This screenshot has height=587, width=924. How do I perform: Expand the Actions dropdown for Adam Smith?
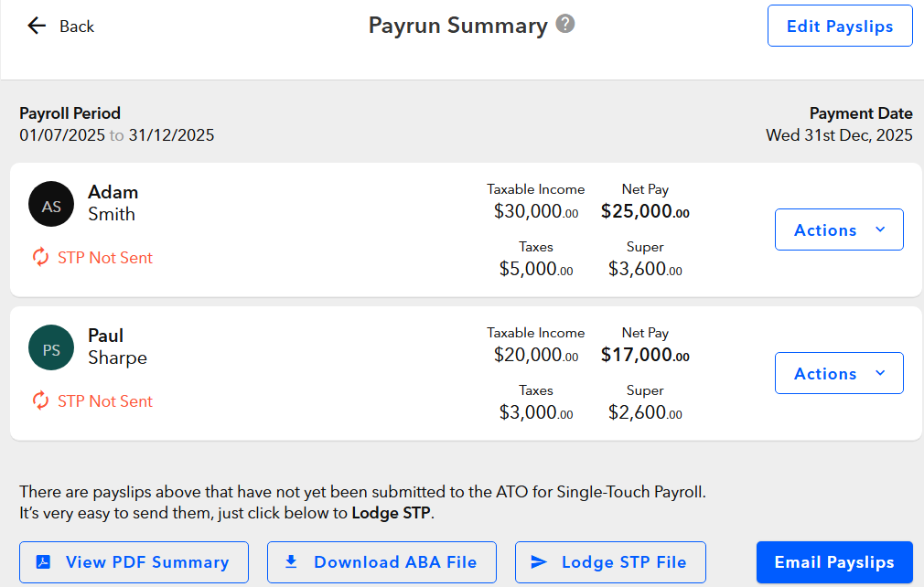(x=839, y=229)
